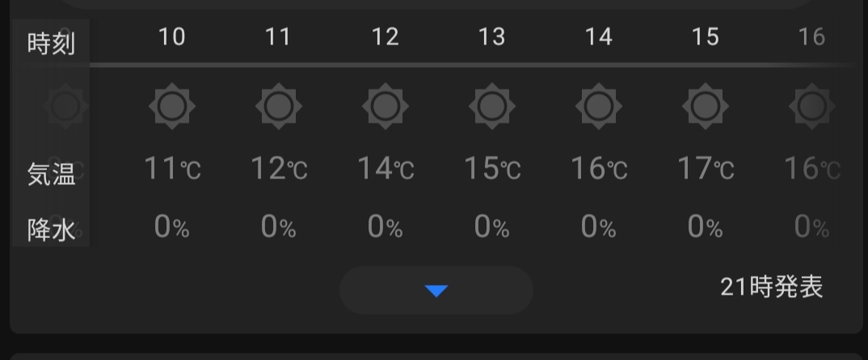Expand forecast with the blue down arrow
Screen dimensions: 868x360
pos(436,291)
